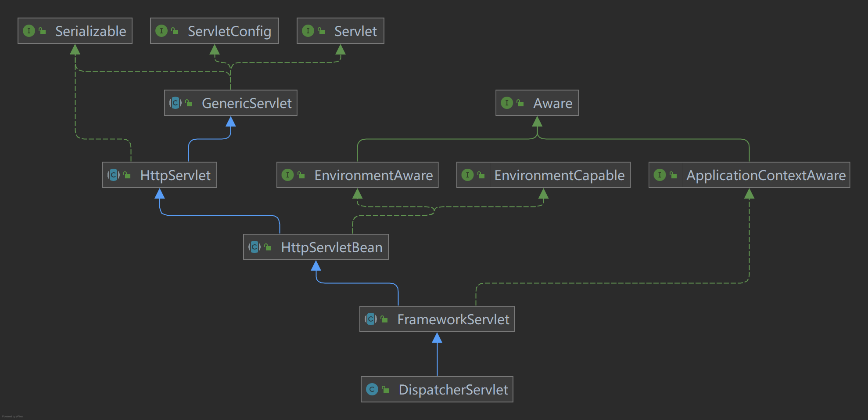Click the interface icon on EnvironmentCapable node

click(x=468, y=175)
